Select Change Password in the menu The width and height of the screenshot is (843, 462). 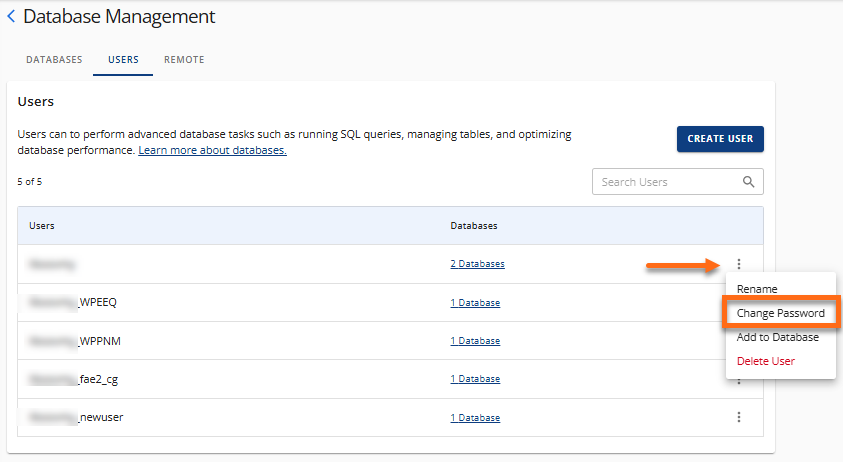[780, 313]
